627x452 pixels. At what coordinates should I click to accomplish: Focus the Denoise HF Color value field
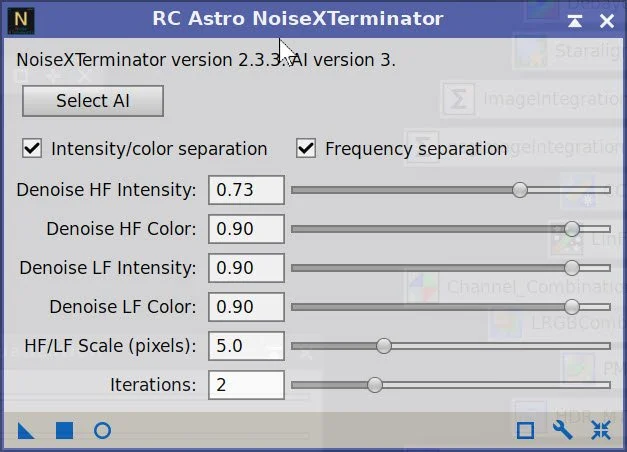click(246, 229)
